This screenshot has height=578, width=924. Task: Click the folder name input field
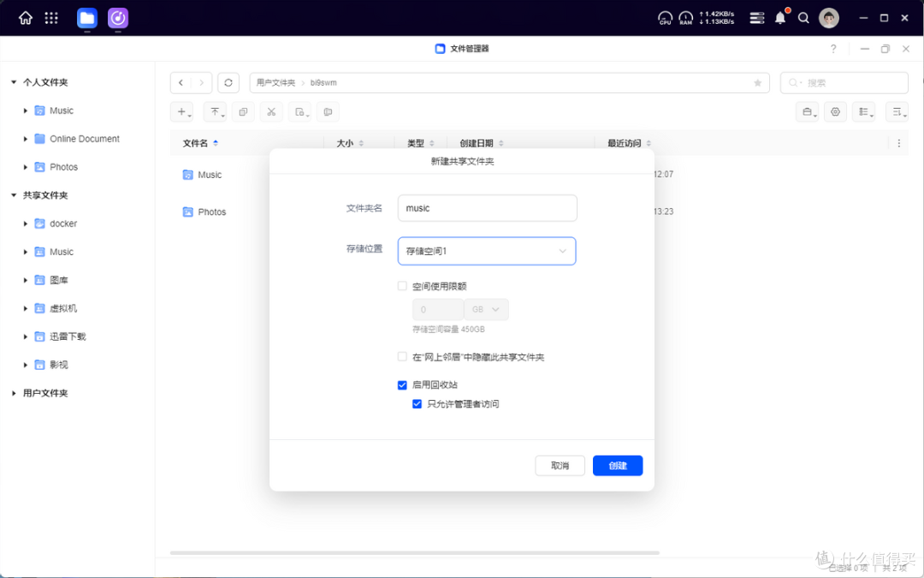pos(488,208)
